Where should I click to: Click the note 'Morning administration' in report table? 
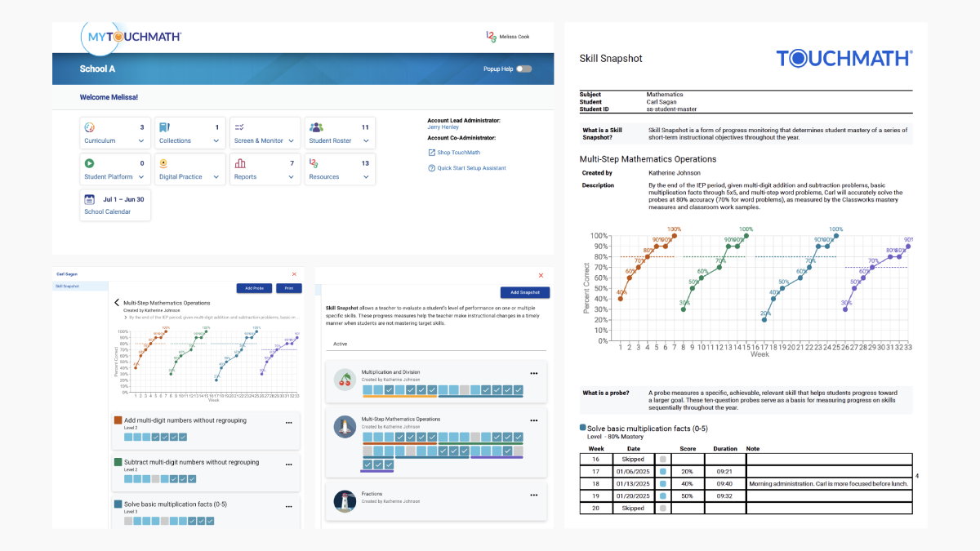(828, 483)
